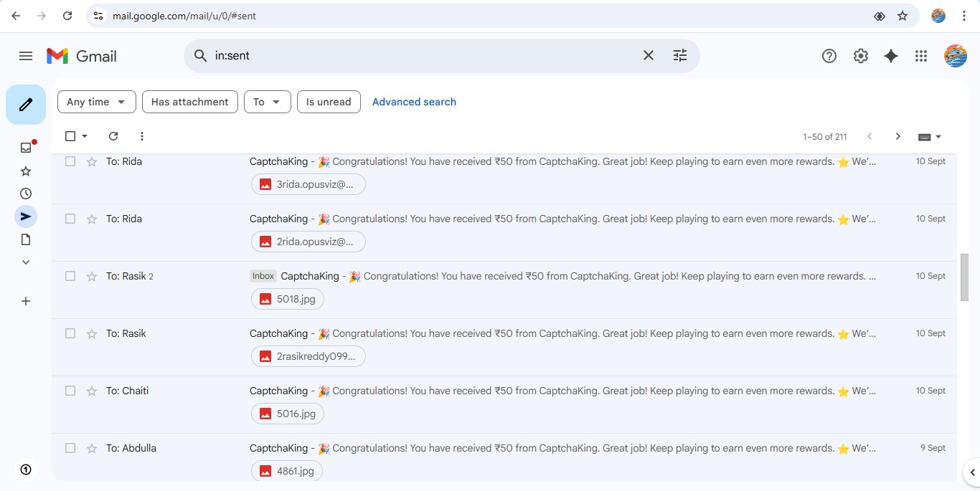The width and height of the screenshot is (980, 491).
Task: Expand the Any time filter dropdown
Action: 96,102
